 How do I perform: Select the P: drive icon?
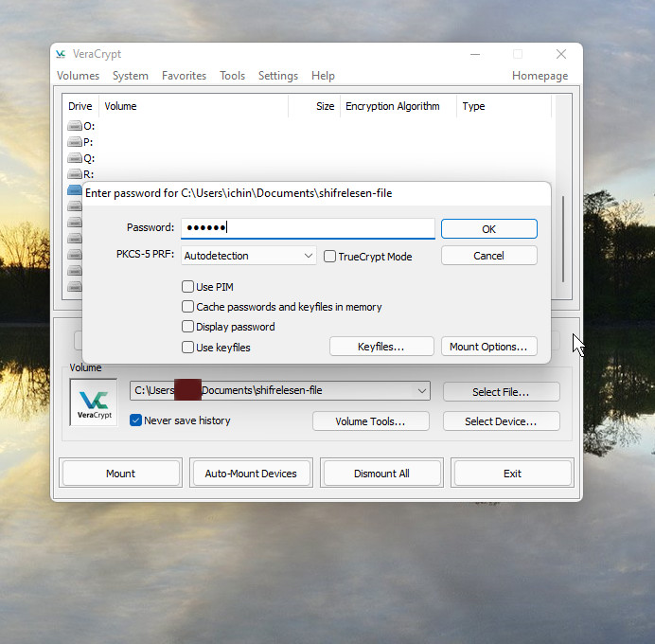[x=75, y=142]
